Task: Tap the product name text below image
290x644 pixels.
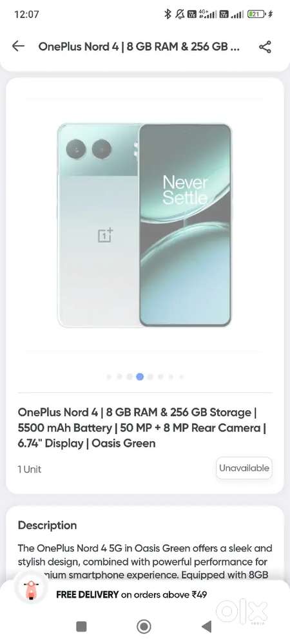Action: point(142,428)
